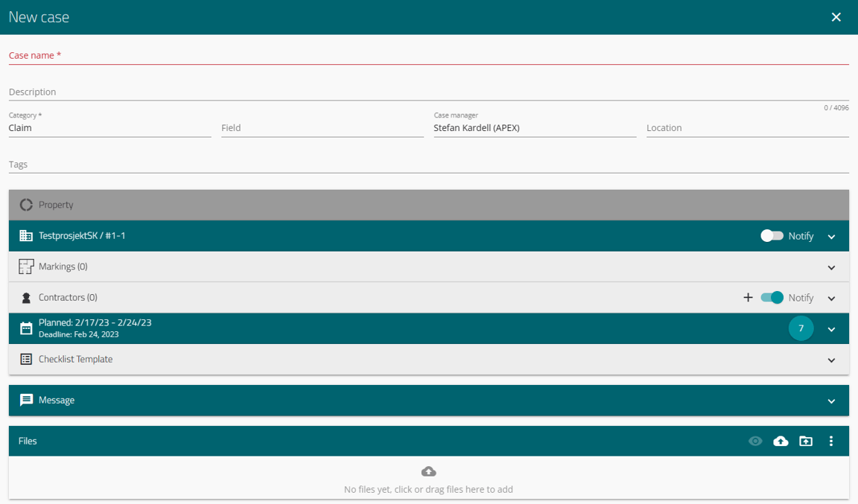Click the Property section header
Image resolution: width=858 pixels, height=504 pixels.
[429, 205]
